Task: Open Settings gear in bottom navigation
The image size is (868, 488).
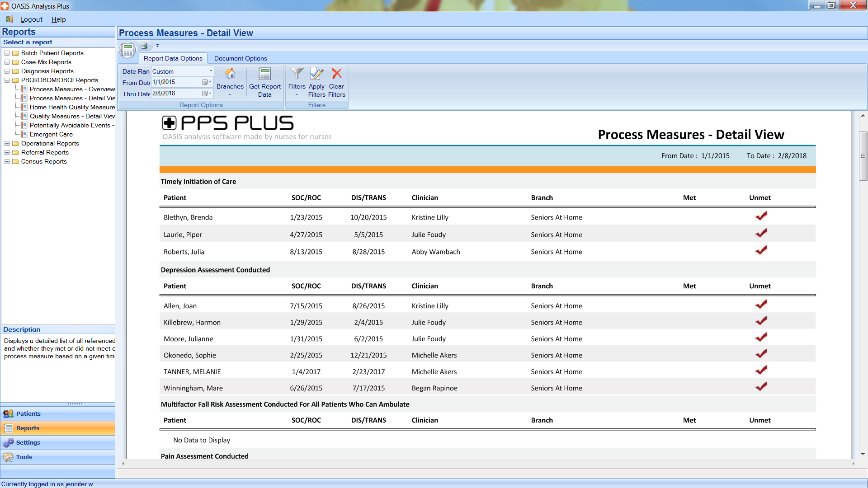Action: pyautogui.click(x=28, y=443)
